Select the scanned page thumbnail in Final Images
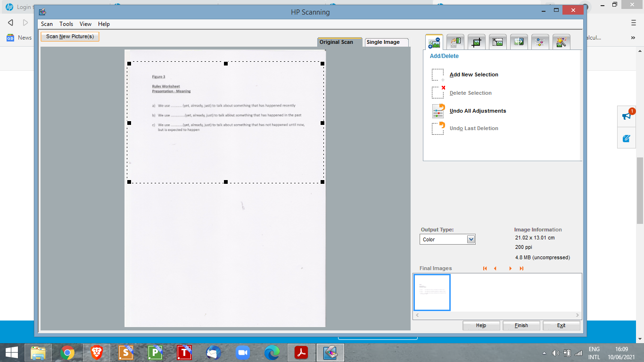644x362 pixels. point(432,292)
